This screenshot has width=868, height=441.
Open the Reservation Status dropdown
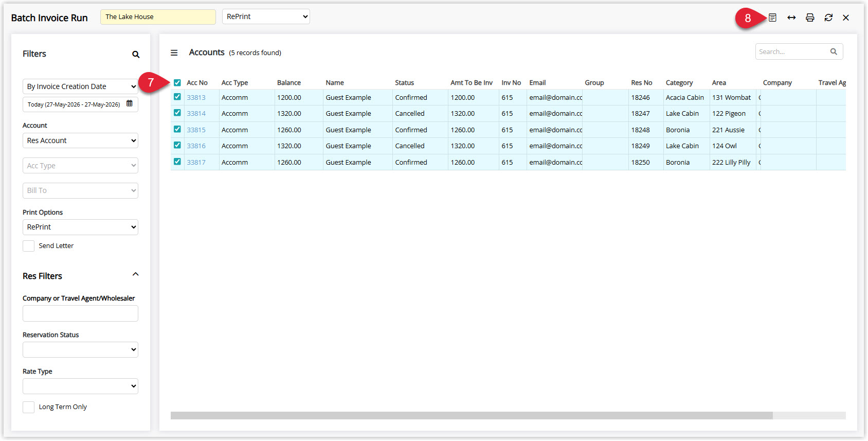[80, 349]
